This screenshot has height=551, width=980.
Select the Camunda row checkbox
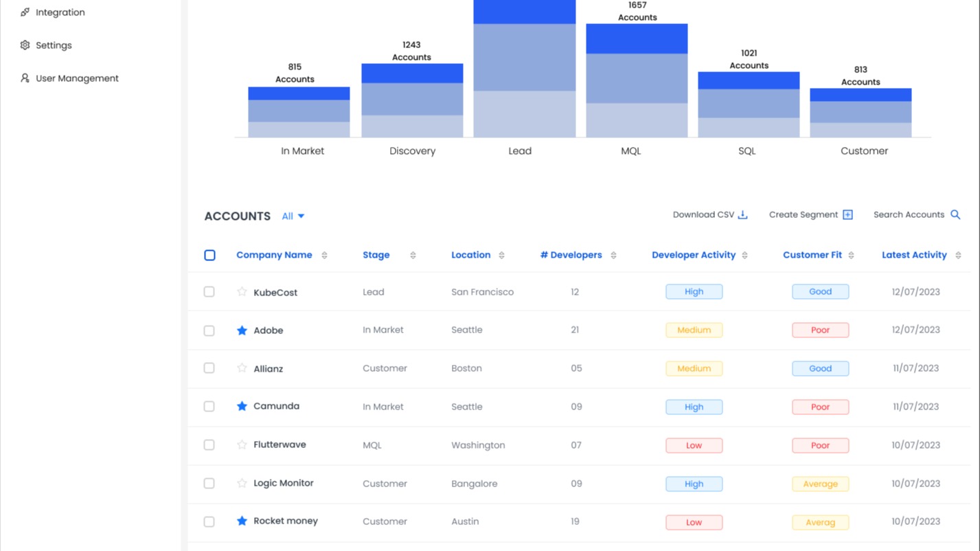click(209, 407)
